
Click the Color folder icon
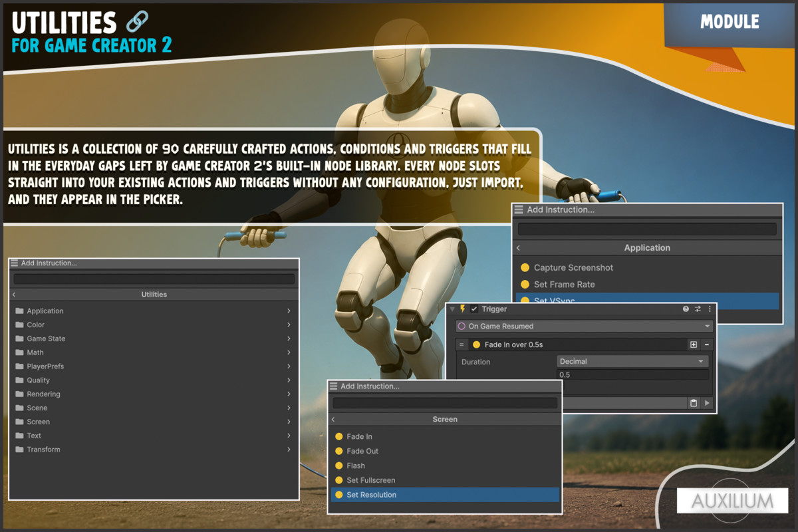pos(19,325)
